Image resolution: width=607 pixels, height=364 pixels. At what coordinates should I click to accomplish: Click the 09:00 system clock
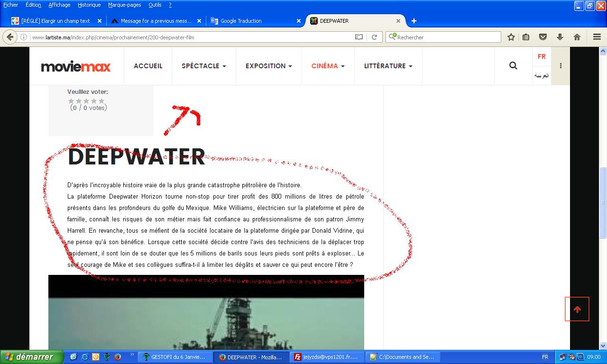[594, 357]
